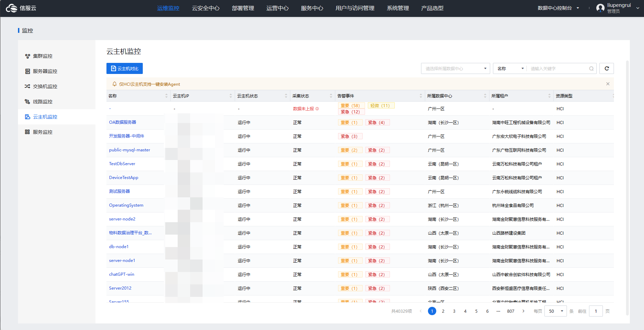This screenshot has height=330, width=644.
Task: Sort by 所属数据中心 column
Action: point(485,96)
